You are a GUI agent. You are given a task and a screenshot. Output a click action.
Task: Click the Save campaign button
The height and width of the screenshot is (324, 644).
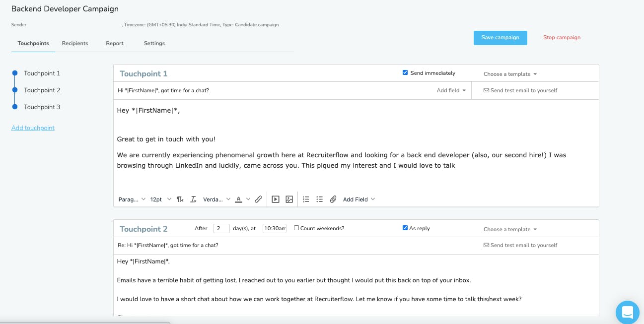click(x=500, y=38)
